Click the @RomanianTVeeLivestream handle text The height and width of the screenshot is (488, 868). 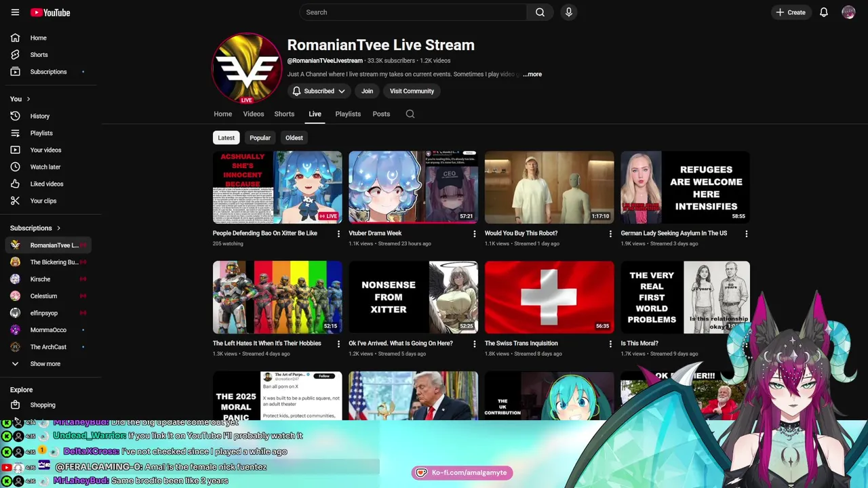click(325, 61)
